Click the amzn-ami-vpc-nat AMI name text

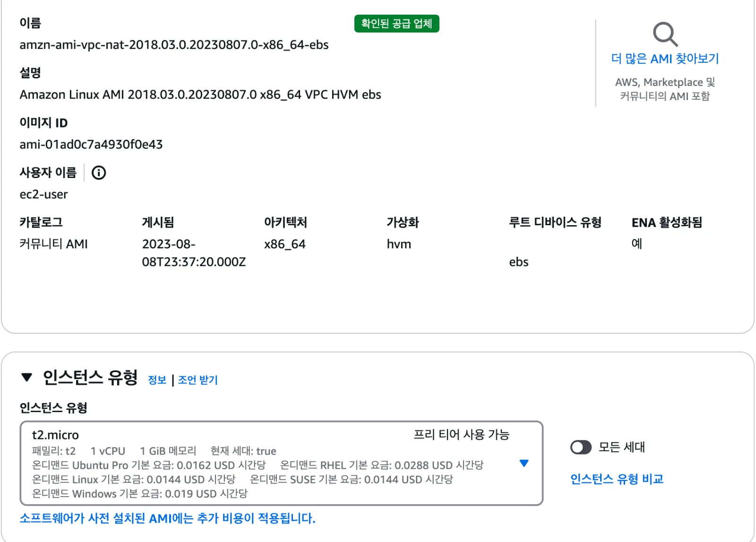(x=174, y=45)
